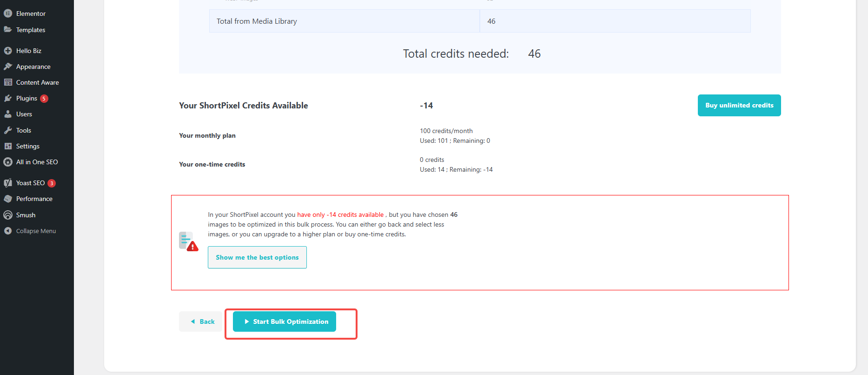Click the Users person icon

click(8, 114)
